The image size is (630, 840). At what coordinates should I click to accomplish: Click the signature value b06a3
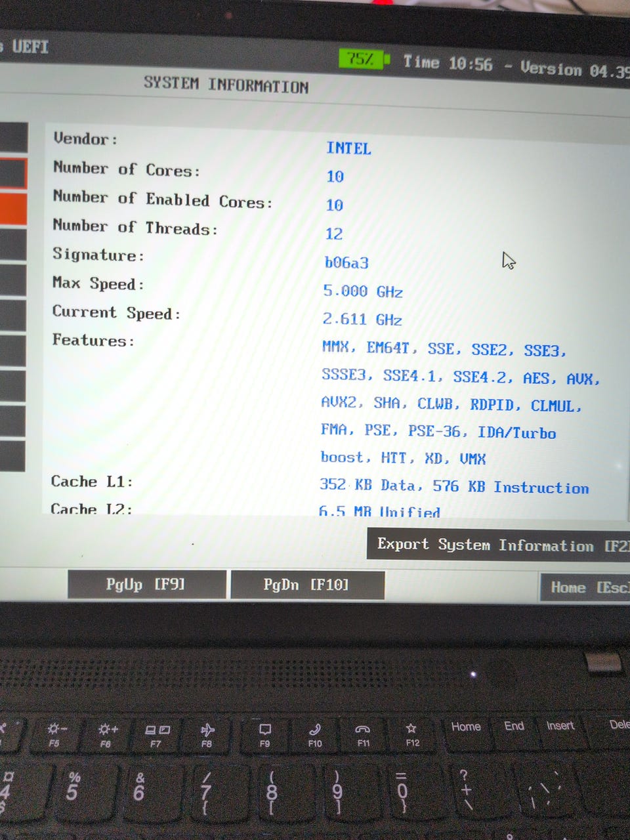click(346, 262)
